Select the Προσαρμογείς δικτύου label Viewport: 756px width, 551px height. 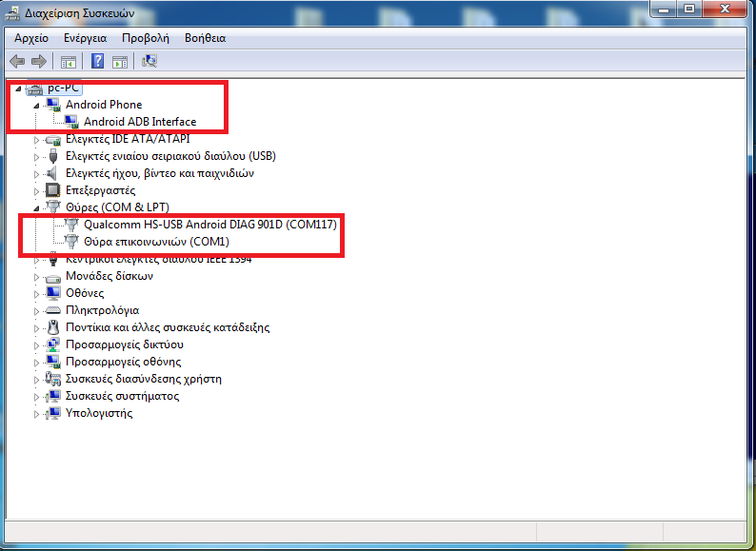[x=125, y=344]
